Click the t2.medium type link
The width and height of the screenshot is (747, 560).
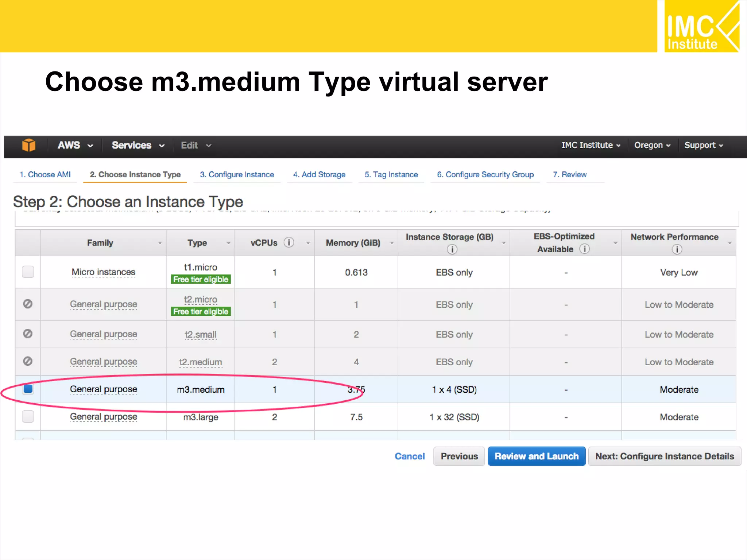point(201,362)
